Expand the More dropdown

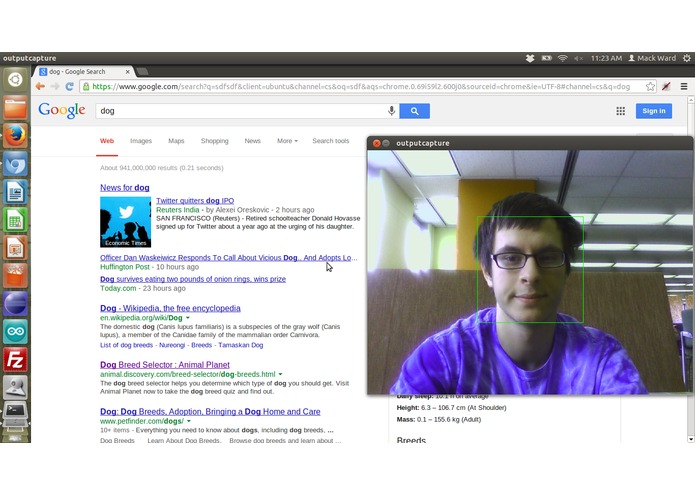(x=287, y=141)
